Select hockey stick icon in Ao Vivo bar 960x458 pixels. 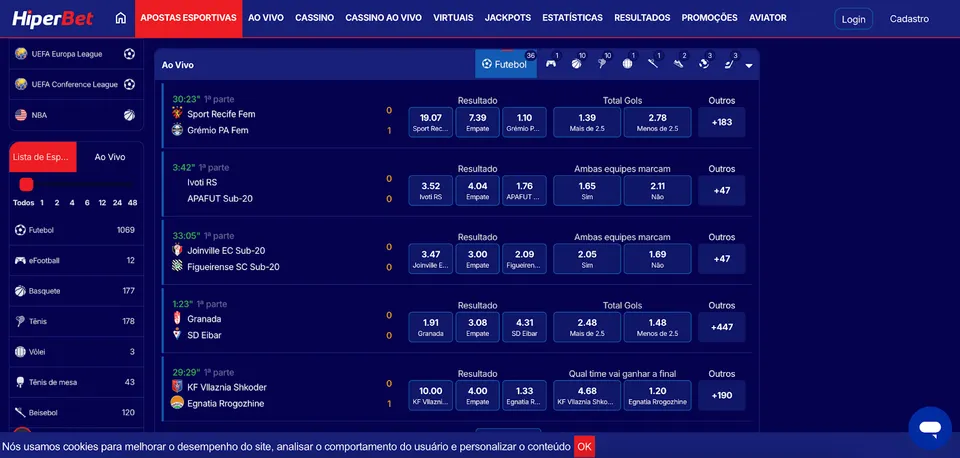click(x=729, y=64)
